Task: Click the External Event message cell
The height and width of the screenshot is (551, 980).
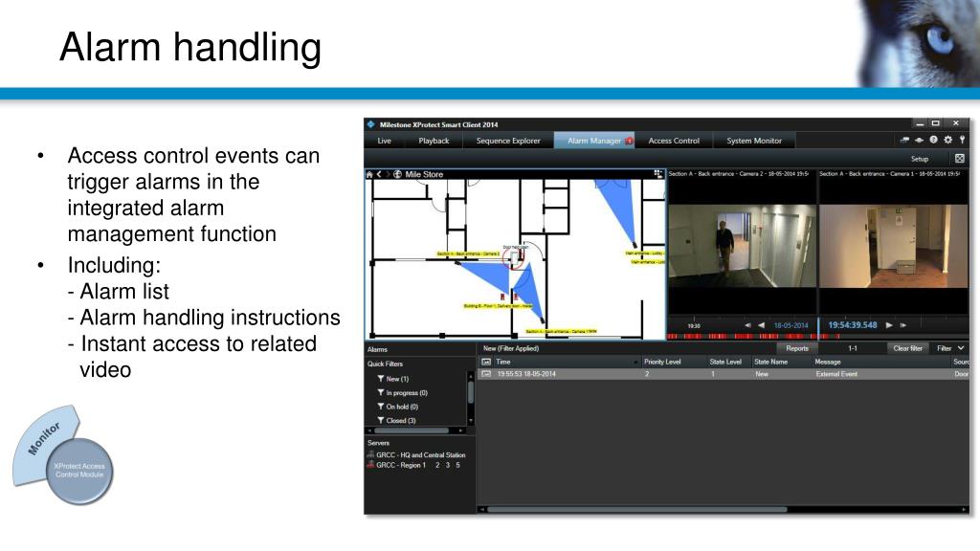Action: pos(836,374)
